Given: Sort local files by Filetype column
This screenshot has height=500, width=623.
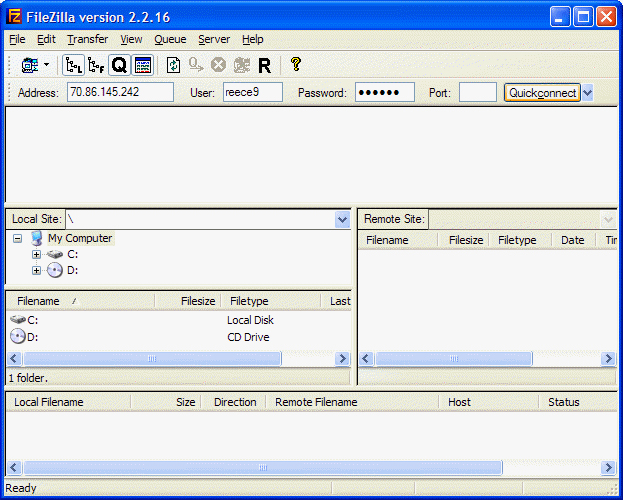Looking at the screenshot, I should click(x=271, y=301).
